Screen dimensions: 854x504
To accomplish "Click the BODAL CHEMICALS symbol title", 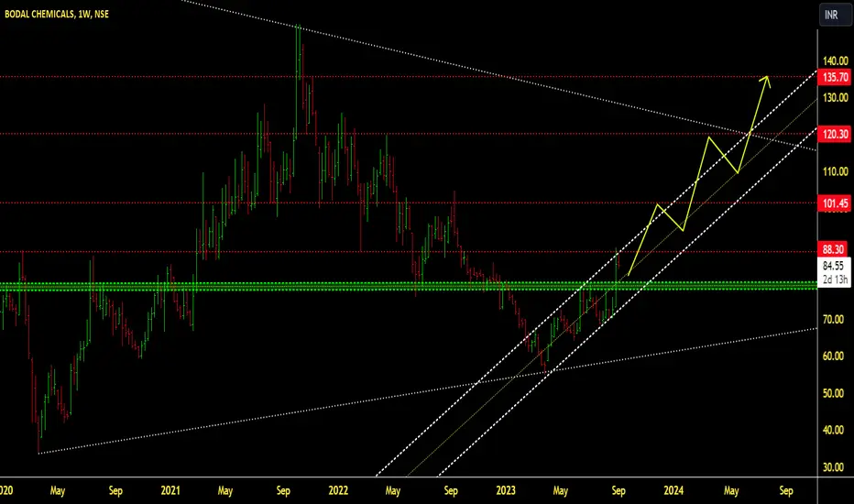I will coord(57,14).
